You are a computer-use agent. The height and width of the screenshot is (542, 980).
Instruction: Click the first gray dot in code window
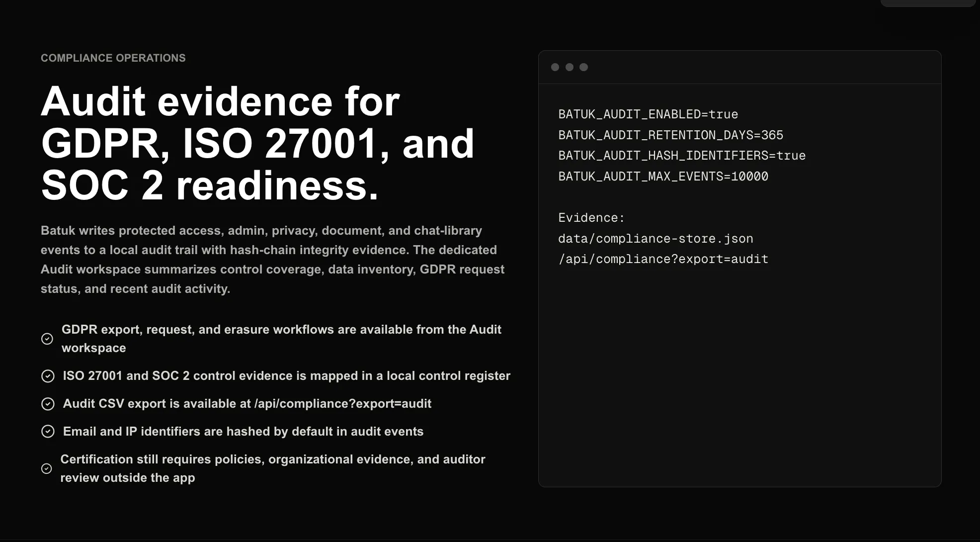point(555,67)
